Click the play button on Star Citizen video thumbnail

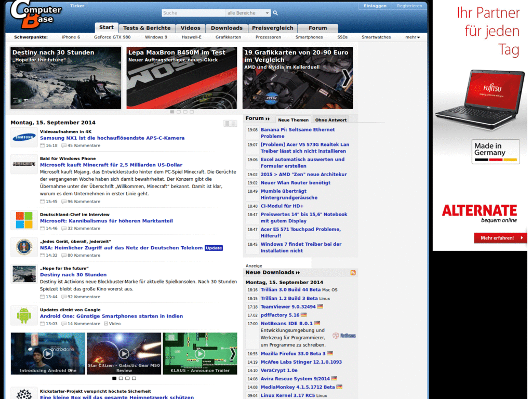tap(124, 353)
